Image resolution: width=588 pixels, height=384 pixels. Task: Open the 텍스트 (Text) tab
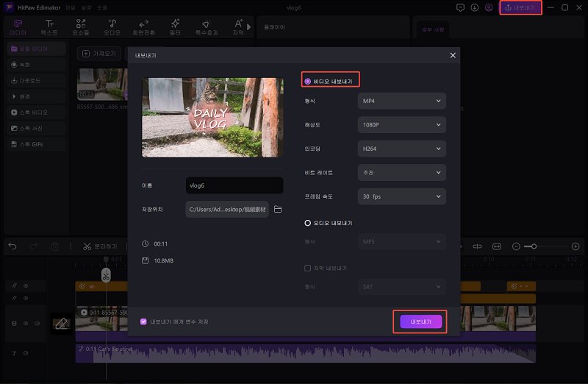(x=49, y=27)
